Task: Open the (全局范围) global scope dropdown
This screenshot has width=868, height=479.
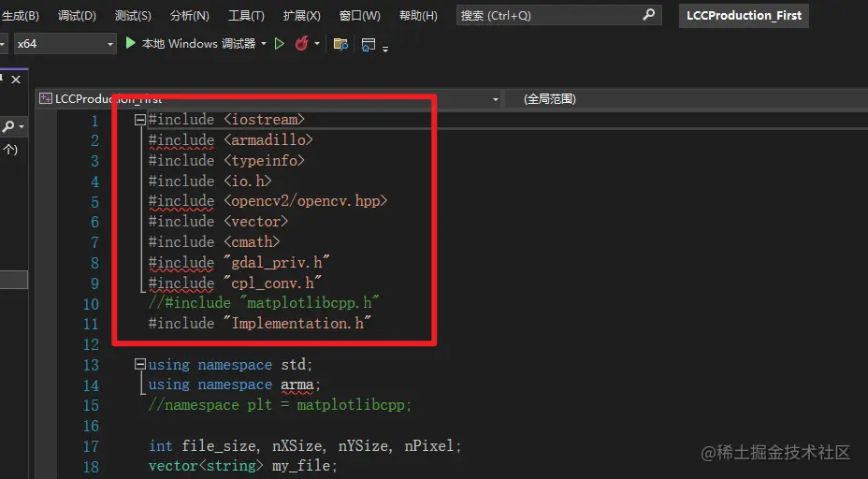Action: tap(687, 99)
